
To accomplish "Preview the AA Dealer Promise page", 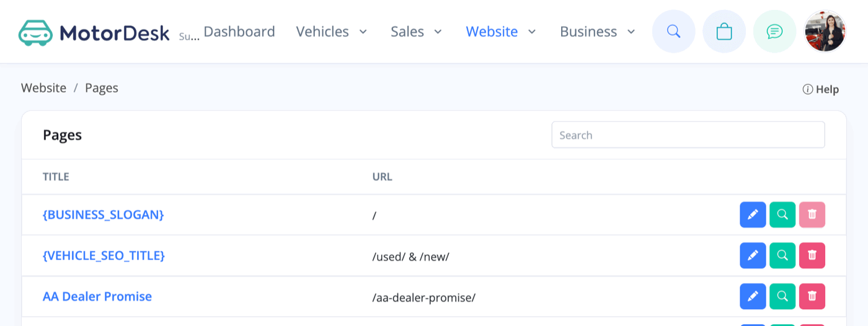I will (x=782, y=296).
